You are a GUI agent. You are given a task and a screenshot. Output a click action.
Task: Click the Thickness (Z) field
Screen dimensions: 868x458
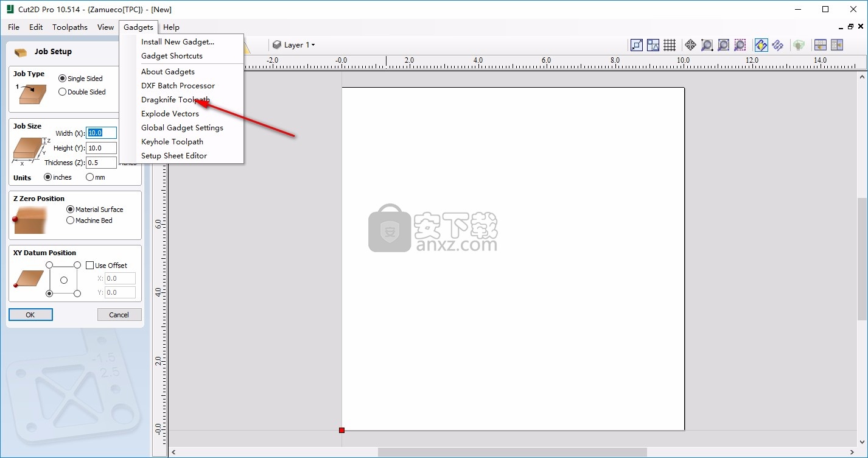101,163
